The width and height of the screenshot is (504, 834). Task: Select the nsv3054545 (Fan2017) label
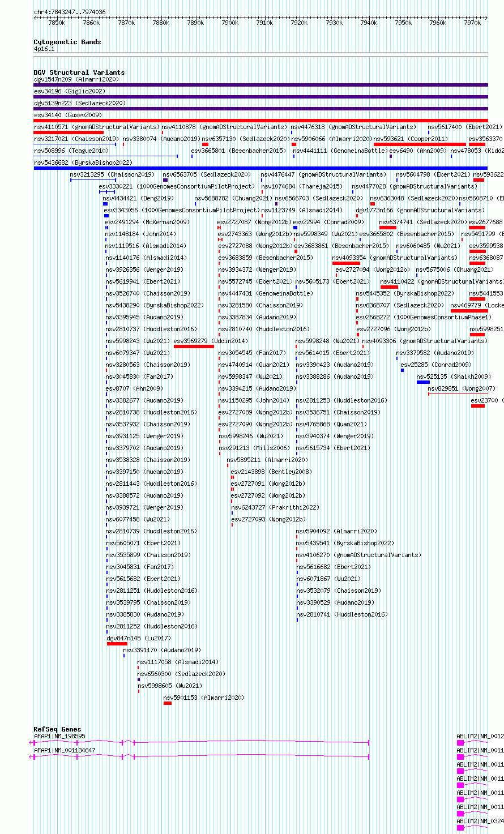tap(253, 353)
